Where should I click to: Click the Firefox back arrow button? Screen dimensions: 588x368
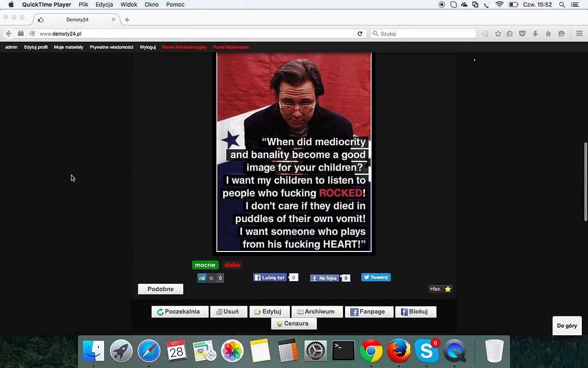9,33
